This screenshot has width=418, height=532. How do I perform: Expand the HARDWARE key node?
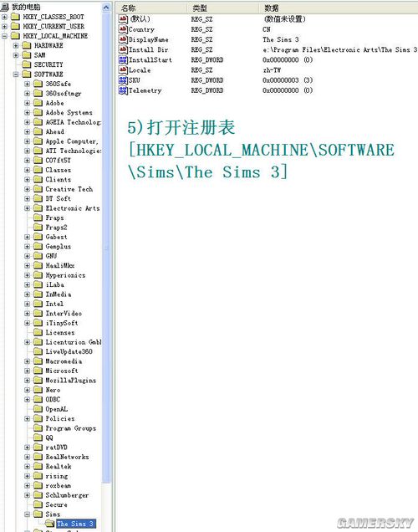pos(16,45)
